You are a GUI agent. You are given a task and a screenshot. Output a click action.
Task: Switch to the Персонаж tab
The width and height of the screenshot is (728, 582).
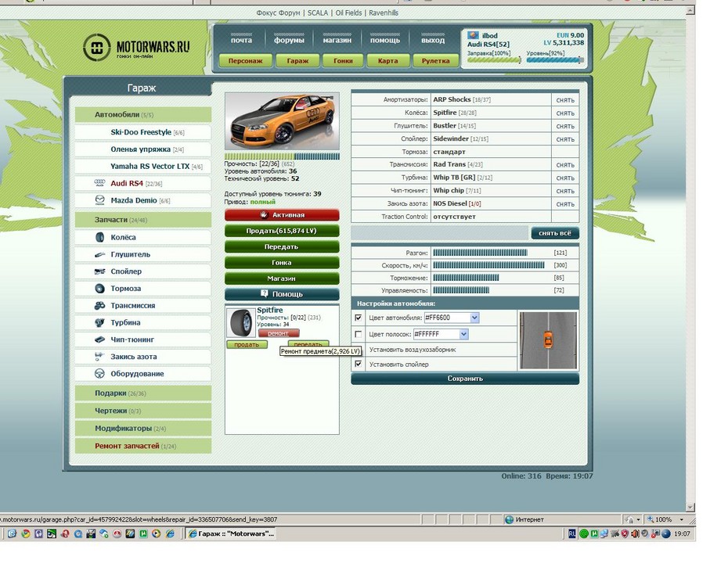click(245, 61)
